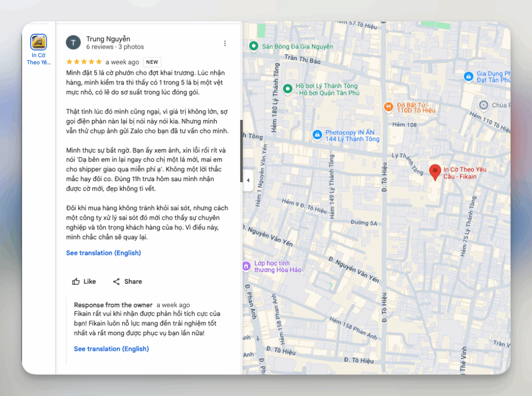Click the NEW badge on the review
The image size is (532, 396).
152,62
